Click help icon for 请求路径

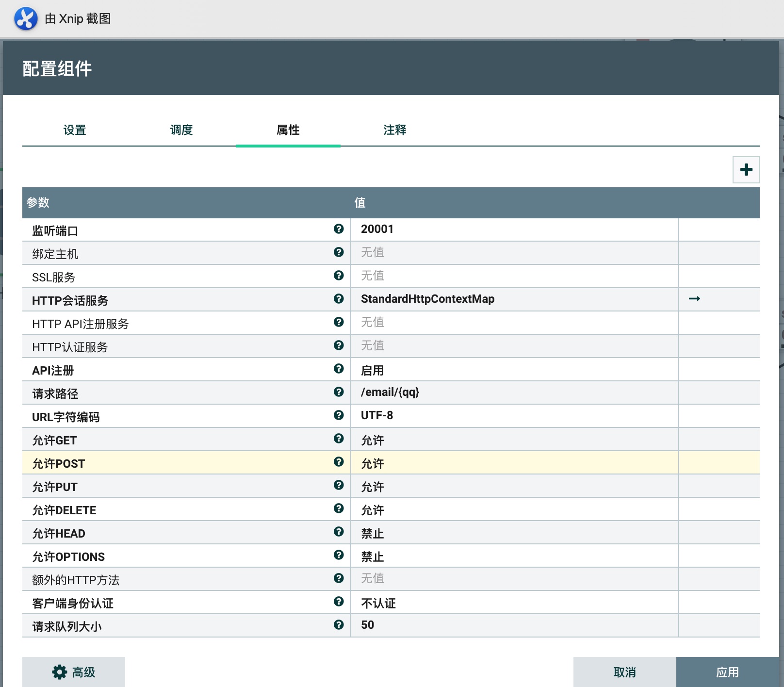339,392
